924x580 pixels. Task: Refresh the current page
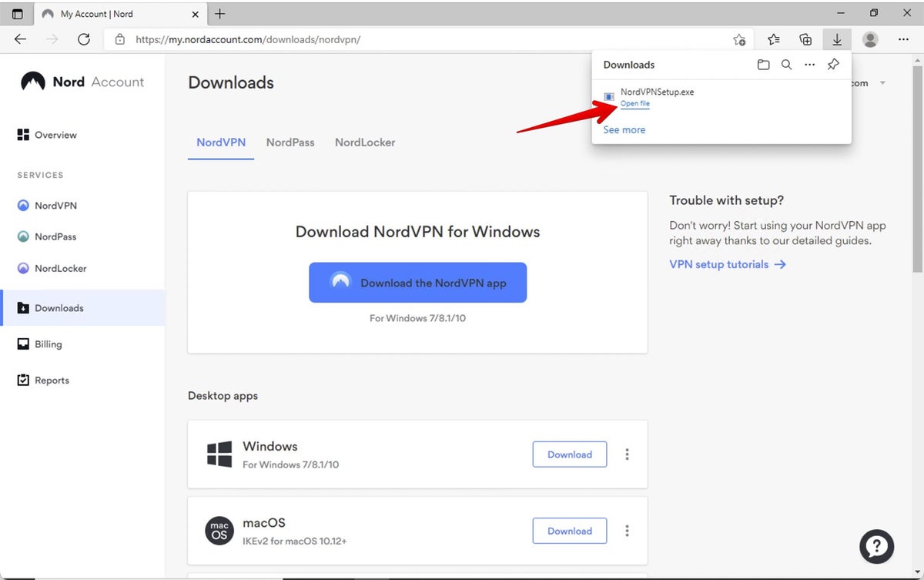pyautogui.click(x=84, y=39)
